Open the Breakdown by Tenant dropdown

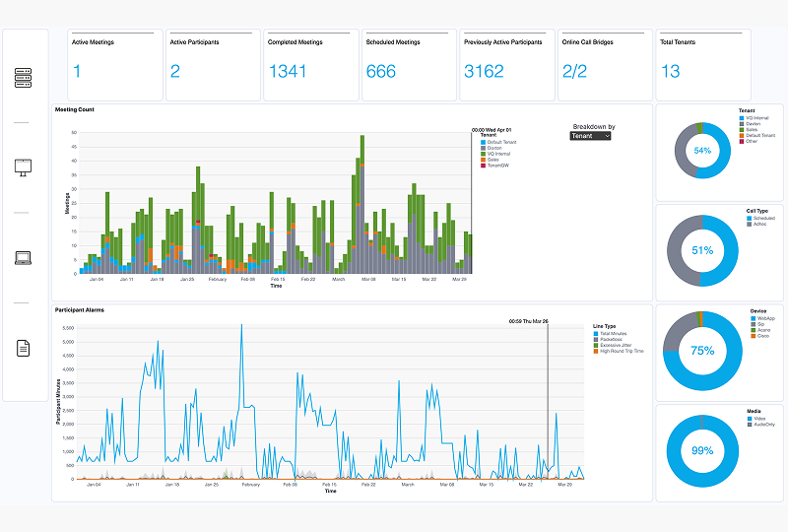591,136
